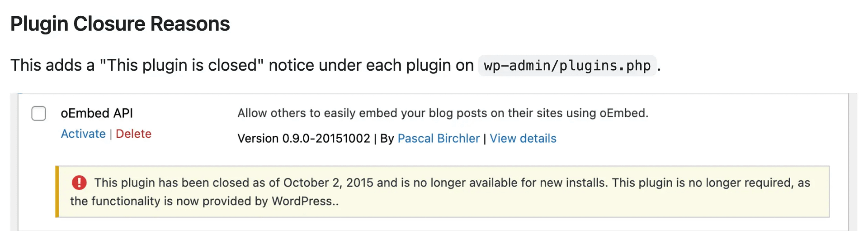The image size is (868, 231).
Task: Click the word "By" before the author name
Action: point(387,139)
